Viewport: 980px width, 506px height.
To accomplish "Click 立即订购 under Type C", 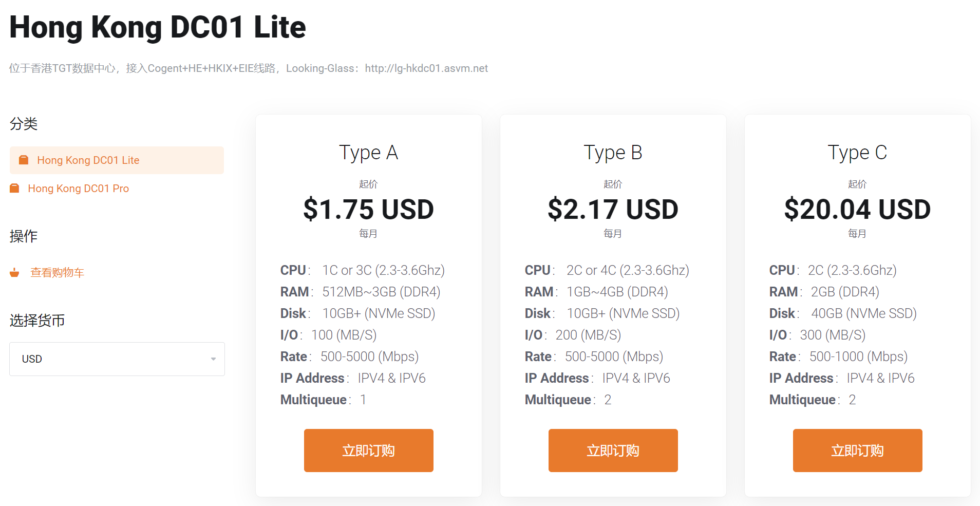I will (857, 450).
